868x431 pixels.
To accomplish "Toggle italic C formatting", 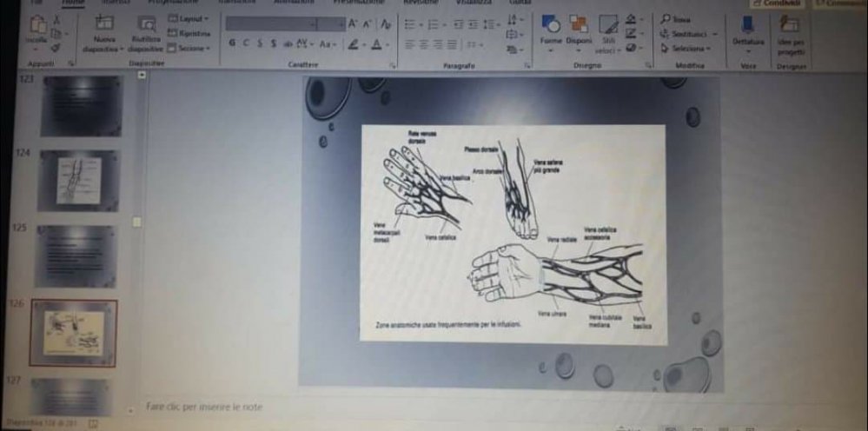I will pyautogui.click(x=246, y=43).
